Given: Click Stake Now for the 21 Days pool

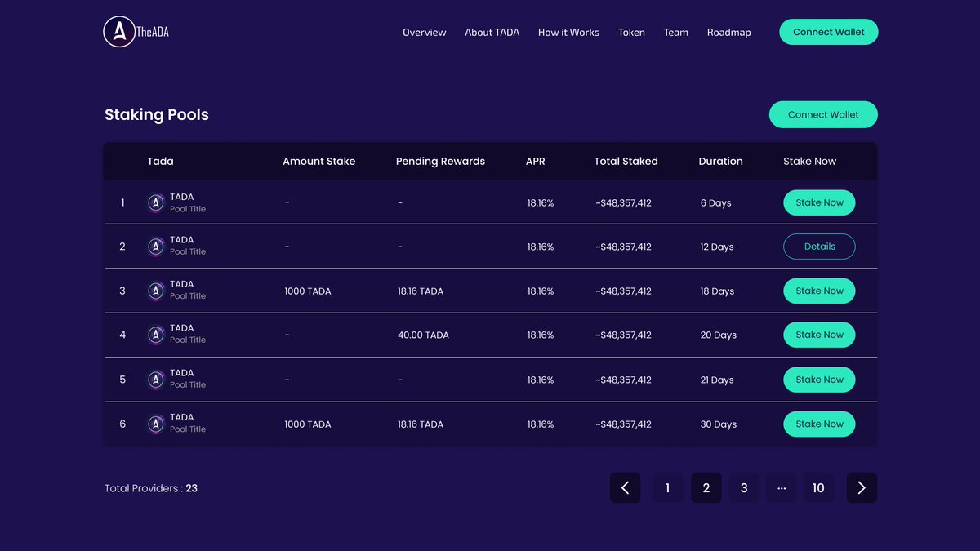Looking at the screenshot, I should tap(819, 380).
